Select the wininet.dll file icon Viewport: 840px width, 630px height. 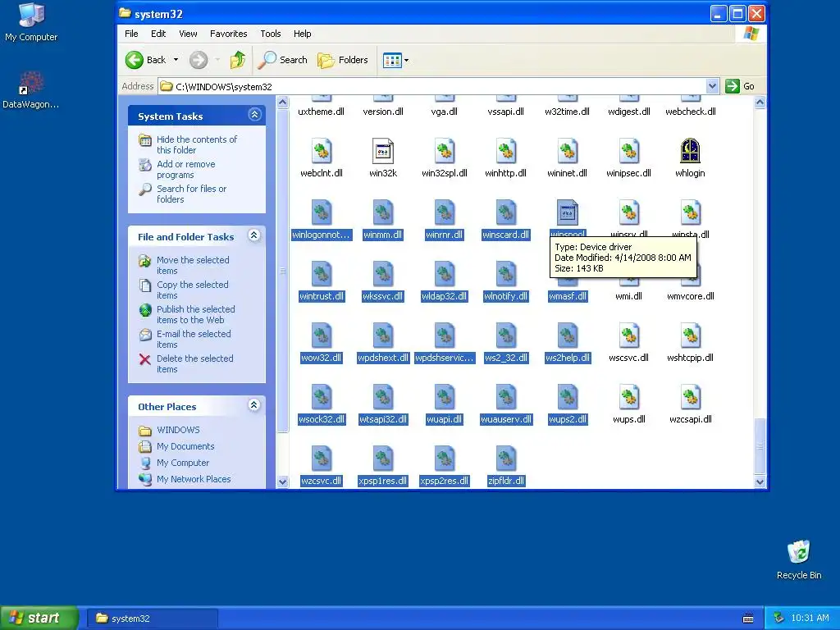point(568,152)
